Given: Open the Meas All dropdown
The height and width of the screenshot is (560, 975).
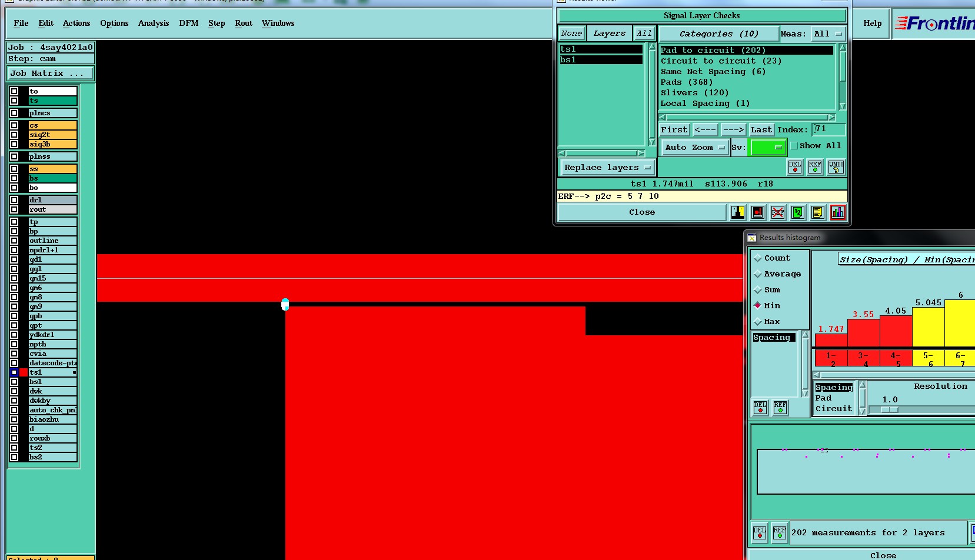Looking at the screenshot, I should tap(828, 34).
